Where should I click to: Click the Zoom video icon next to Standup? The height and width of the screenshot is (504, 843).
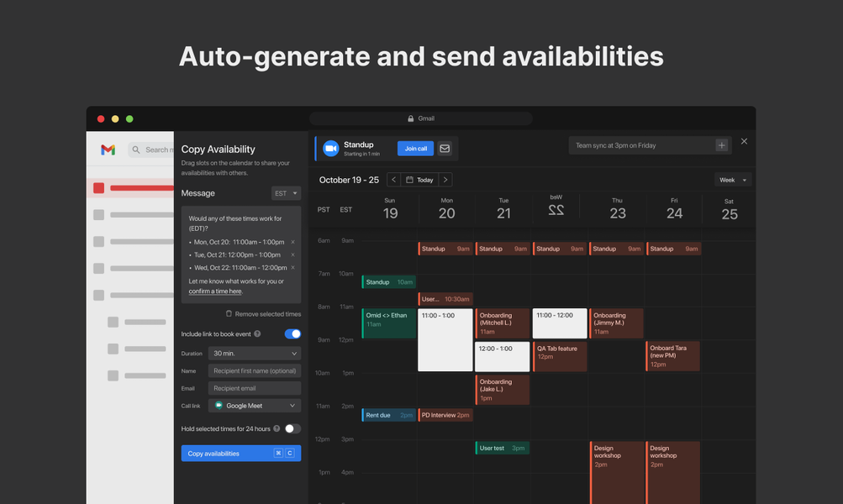[331, 149]
